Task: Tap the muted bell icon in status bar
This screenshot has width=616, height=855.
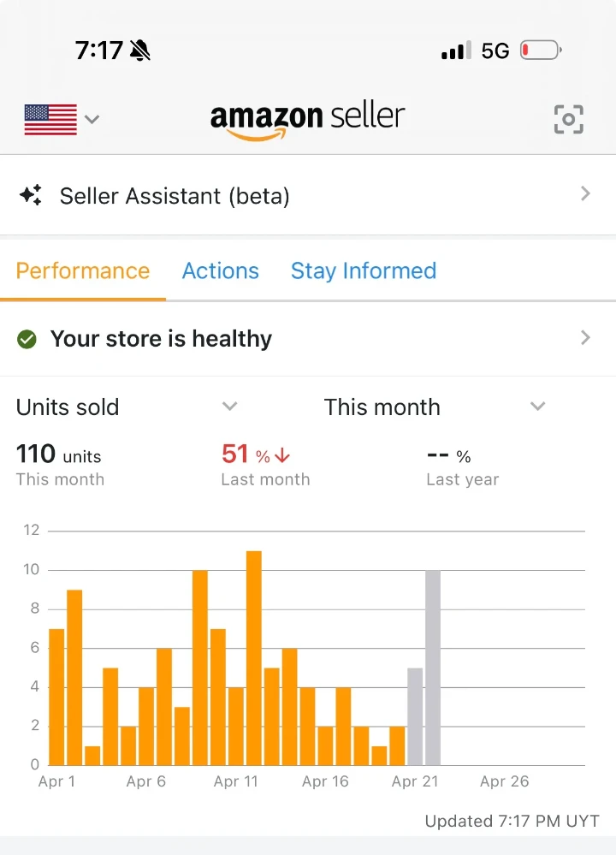Action: (x=140, y=50)
